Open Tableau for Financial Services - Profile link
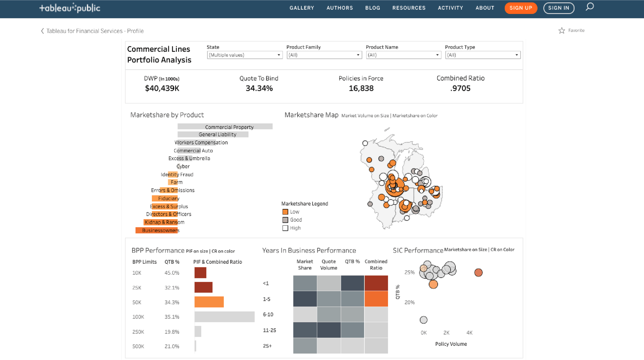This screenshot has width=644, height=360. pos(95,31)
